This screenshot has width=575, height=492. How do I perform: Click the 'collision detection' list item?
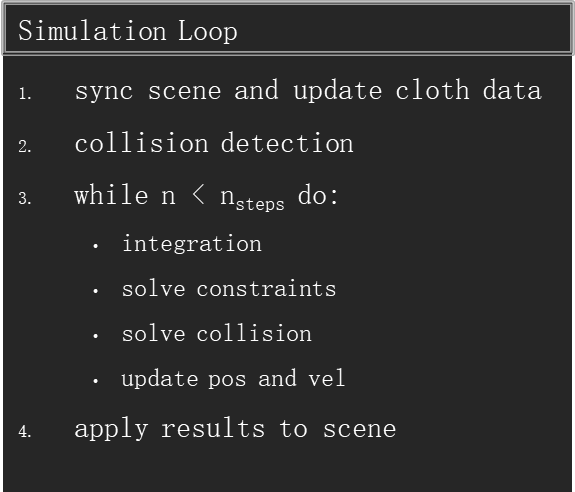point(214,143)
